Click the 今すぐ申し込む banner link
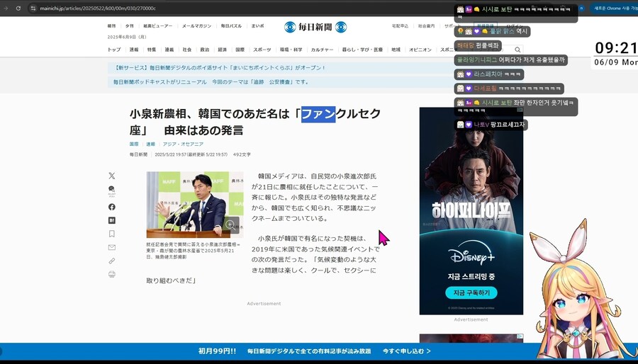The image size is (638, 364). pos(407,351)
